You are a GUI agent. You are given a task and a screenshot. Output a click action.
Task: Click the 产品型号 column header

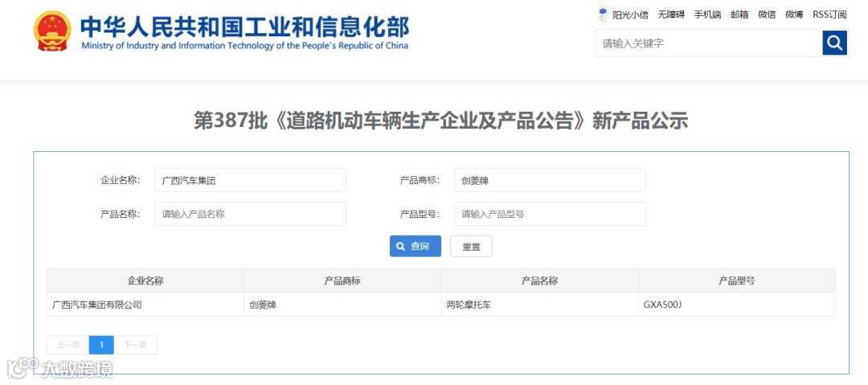click(x=737, y=281)
